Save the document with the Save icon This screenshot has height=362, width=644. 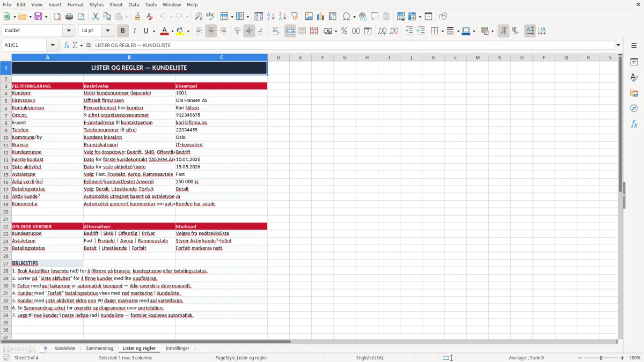(38, 17)
